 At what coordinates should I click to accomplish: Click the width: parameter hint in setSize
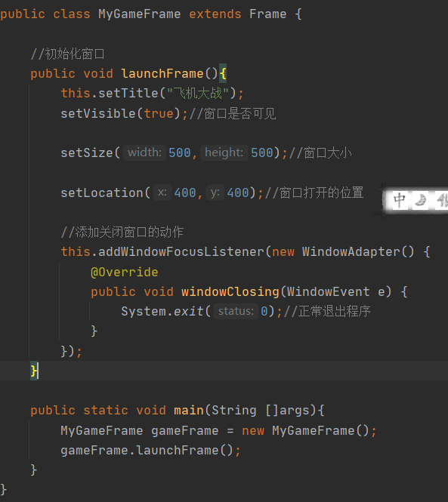pos(144,152)
